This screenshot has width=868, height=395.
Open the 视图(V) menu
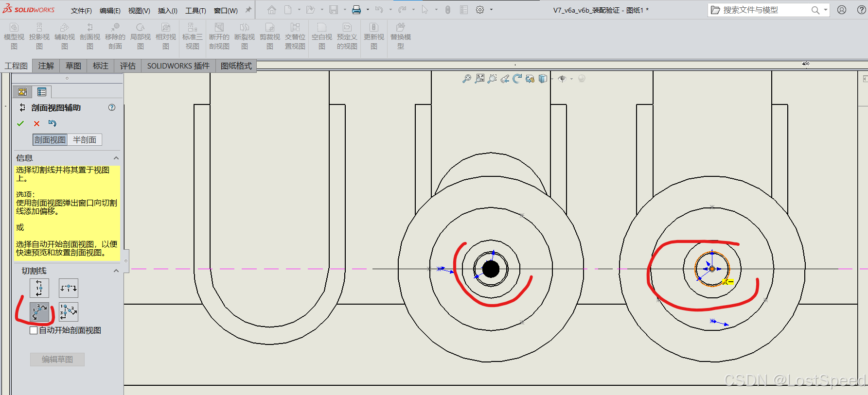(x=139, y=11)
